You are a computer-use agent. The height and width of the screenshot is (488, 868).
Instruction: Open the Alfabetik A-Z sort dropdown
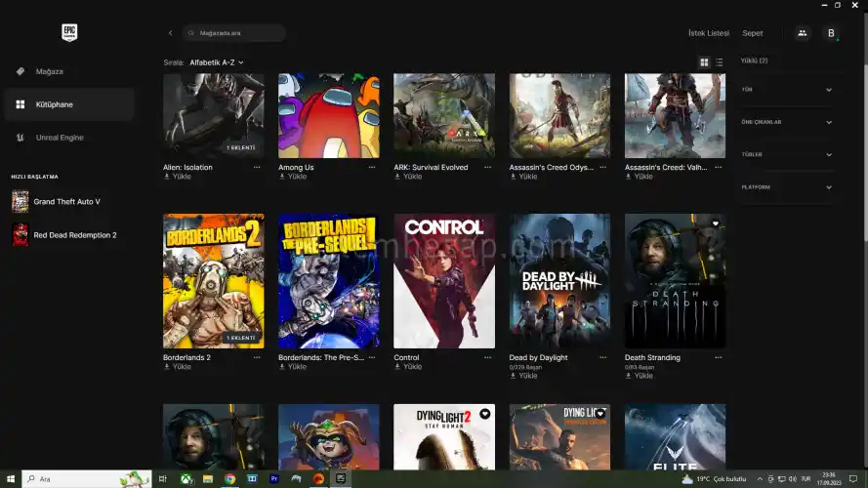[x=217, y=62]
